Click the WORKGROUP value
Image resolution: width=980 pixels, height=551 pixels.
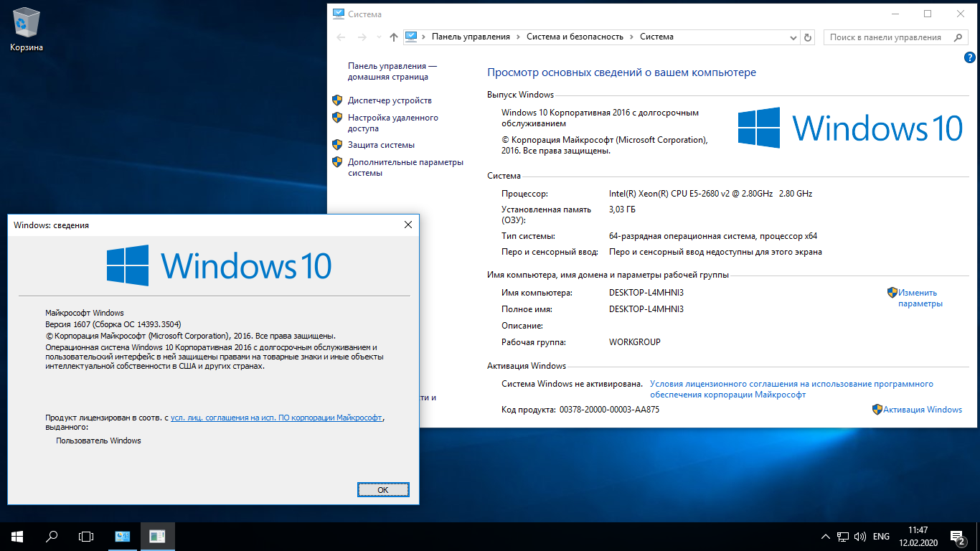[635, 342]
